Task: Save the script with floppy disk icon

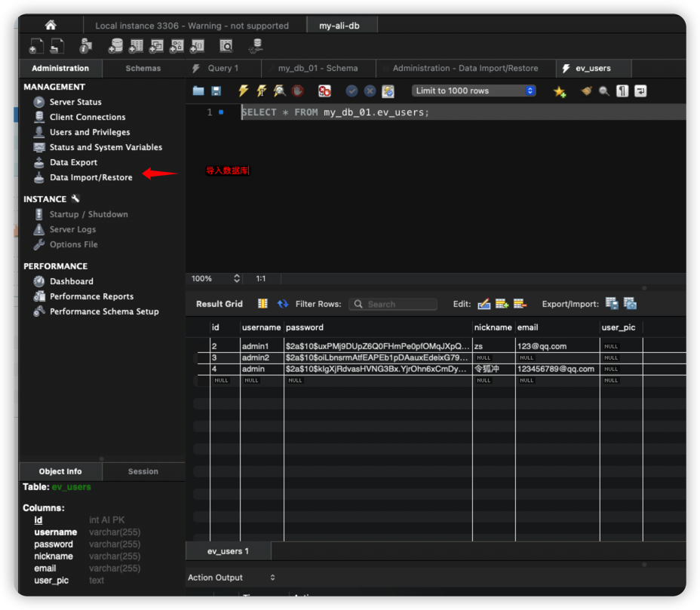Action: [216, 91]
